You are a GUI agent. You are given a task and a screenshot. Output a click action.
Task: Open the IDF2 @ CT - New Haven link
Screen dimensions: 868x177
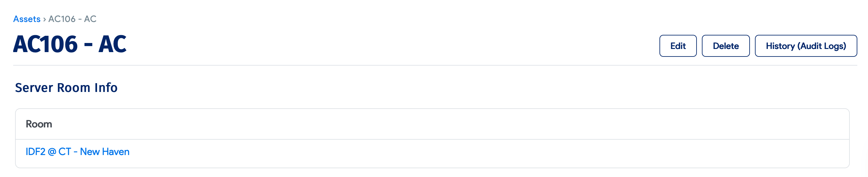point(78,152)
